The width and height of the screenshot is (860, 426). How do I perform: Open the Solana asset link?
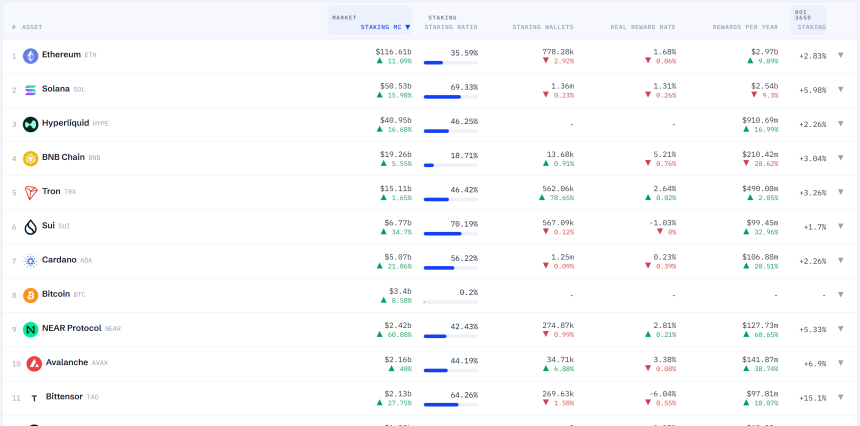56,89
